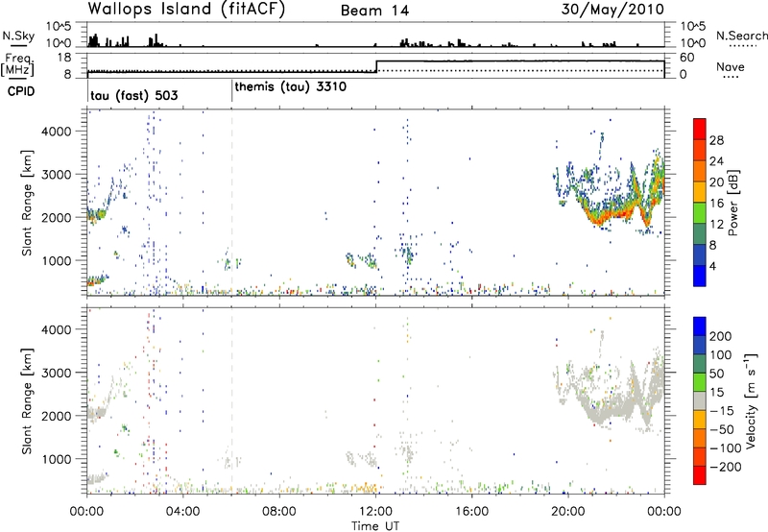Click the grey Velocity colorbar segment between -15 and 15
768x532 pixels.
coord(700,400)
